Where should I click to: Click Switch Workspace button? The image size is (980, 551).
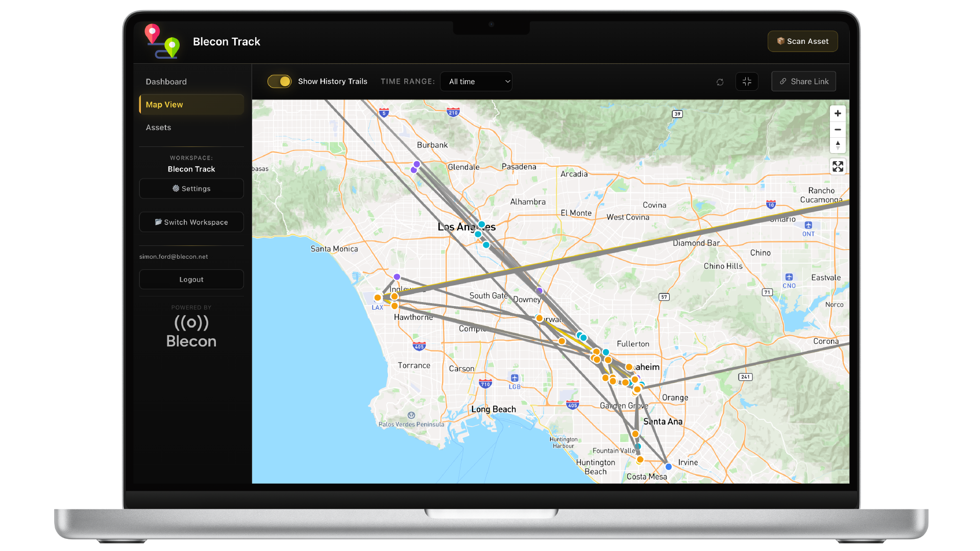point(191,222)
